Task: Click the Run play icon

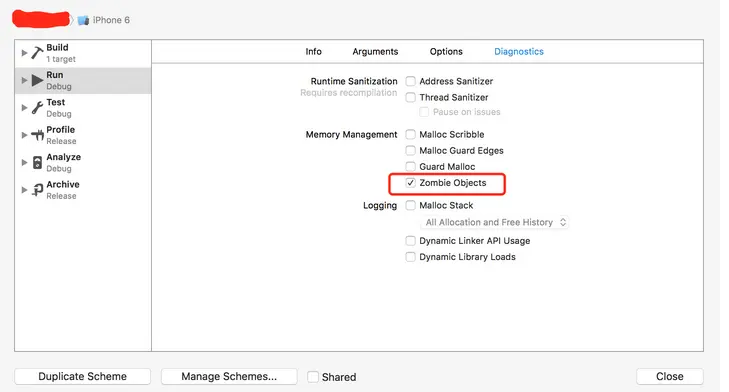Action: coord(37,80)
